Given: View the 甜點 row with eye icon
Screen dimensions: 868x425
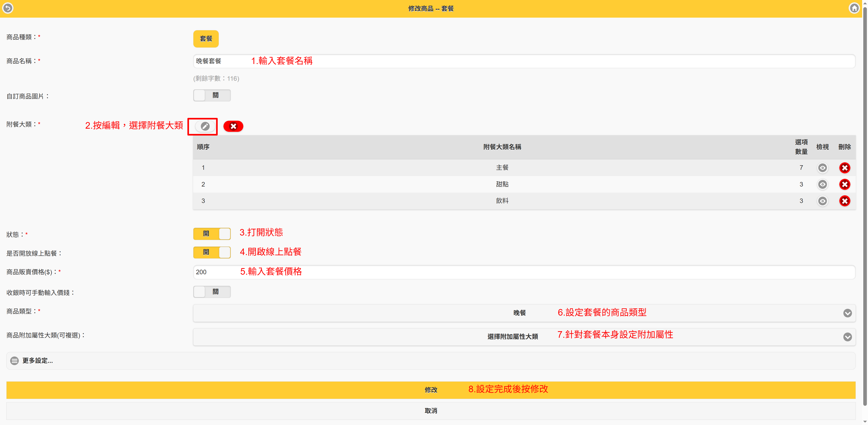Looking at the screenshot, I should pyautogui.click(x=822, y=184).
